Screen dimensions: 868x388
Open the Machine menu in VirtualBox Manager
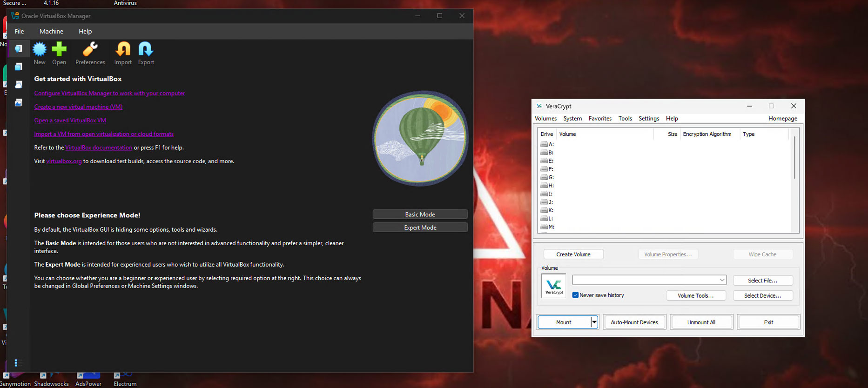(51, 31)
